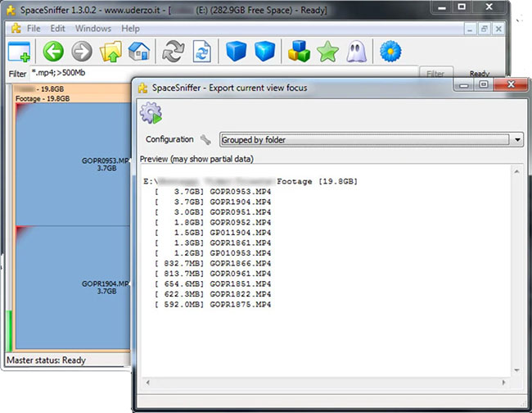Click the first blue cube icon

click(237, 52)
